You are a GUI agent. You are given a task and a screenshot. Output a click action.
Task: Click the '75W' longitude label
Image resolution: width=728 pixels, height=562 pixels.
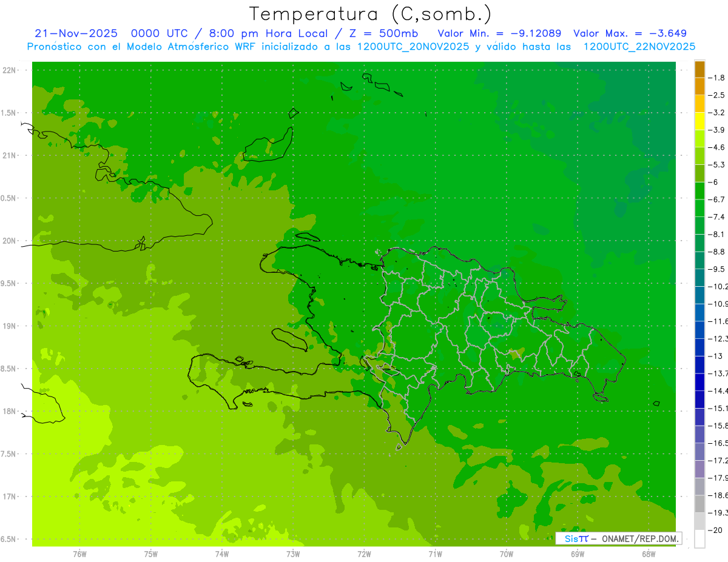tap(151, 554)
